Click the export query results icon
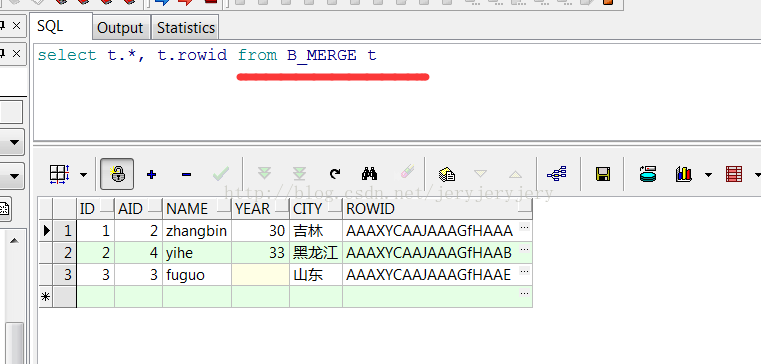 pos(446,174)
